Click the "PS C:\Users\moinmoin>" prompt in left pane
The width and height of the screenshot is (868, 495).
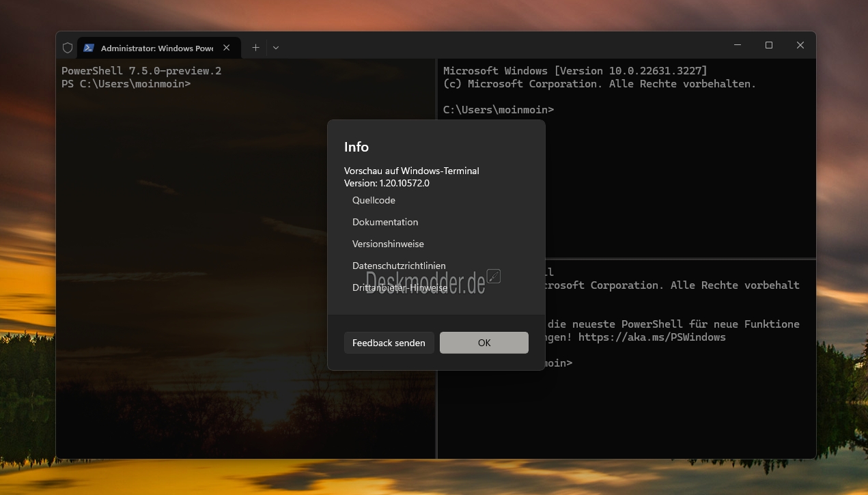(126, 84)
